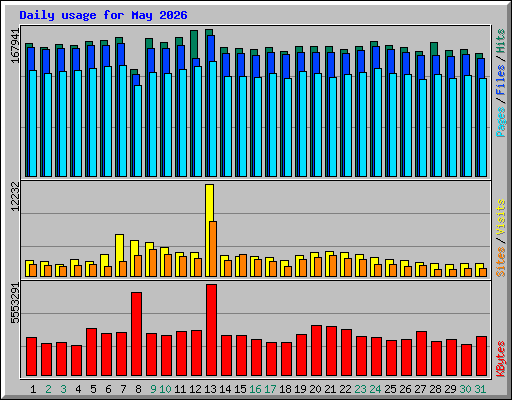The image size is (512, 400).
Task: Click the green Hits bar top for day 12
Action: pos(194,44)
